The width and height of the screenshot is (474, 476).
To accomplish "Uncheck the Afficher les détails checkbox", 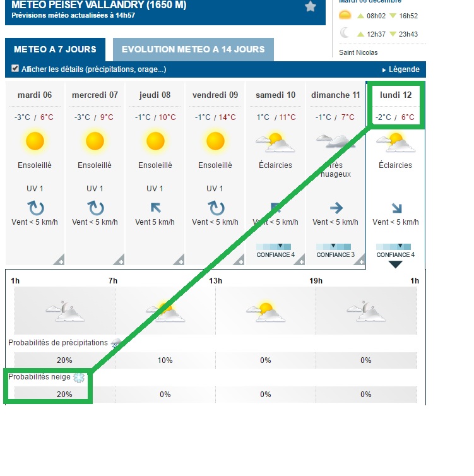I will pos(16,69).
